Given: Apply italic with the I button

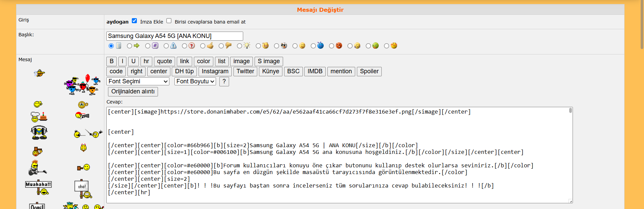Looking at the screenshot, I should click(122, 61).
